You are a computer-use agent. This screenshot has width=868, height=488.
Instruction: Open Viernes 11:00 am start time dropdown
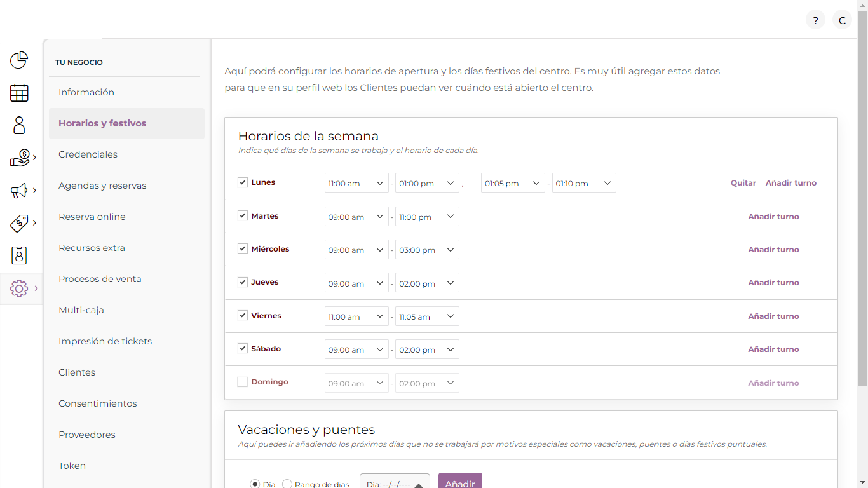[x=356, y=316]
